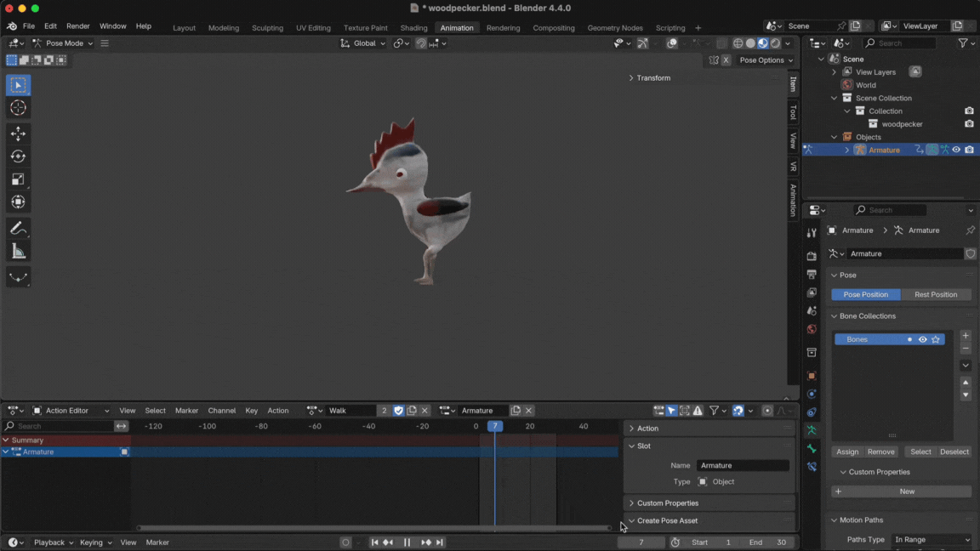Remove bone collection with minus icon
Image resolution: width=980 pixels, height=551 pixels.
pos(966,349)
